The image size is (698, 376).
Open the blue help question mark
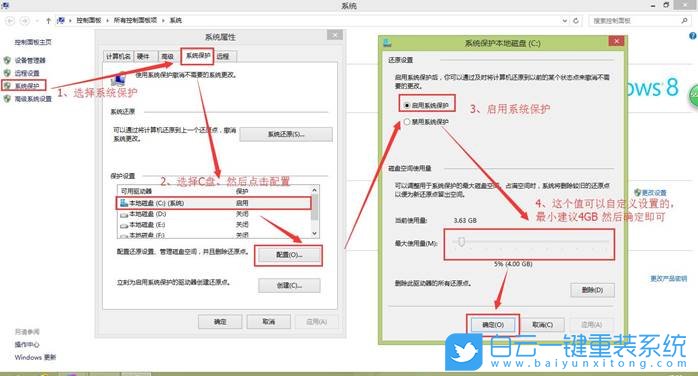click(x=693, y=36)
